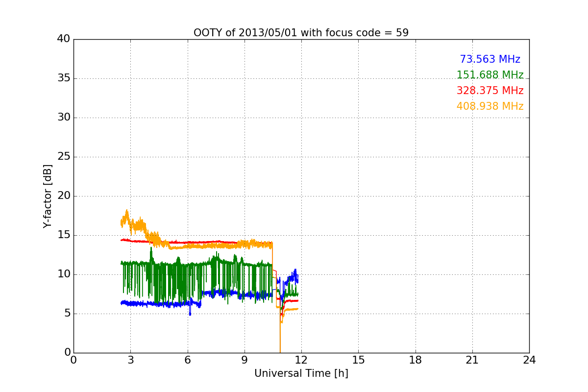Viewport: 588px width, 392px height.
Task: Click x-axis tick label 0
Action: click(x=73, y=360)
